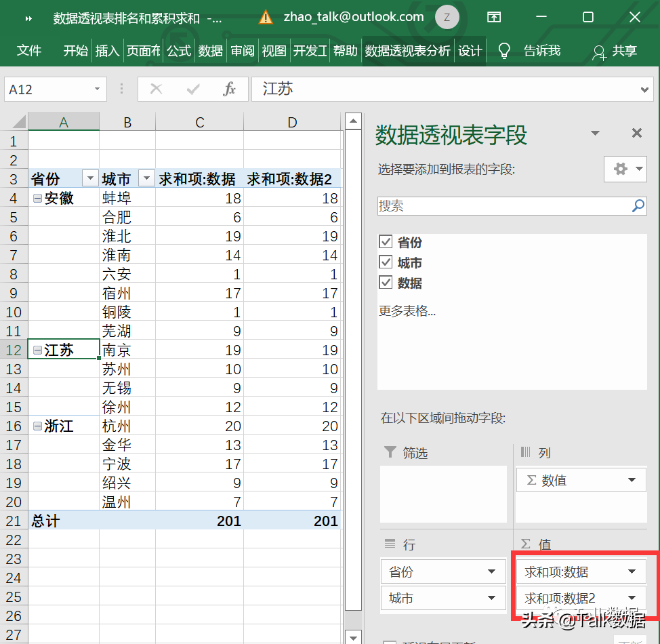Uncheck the 省份 field checkbox

386,242
